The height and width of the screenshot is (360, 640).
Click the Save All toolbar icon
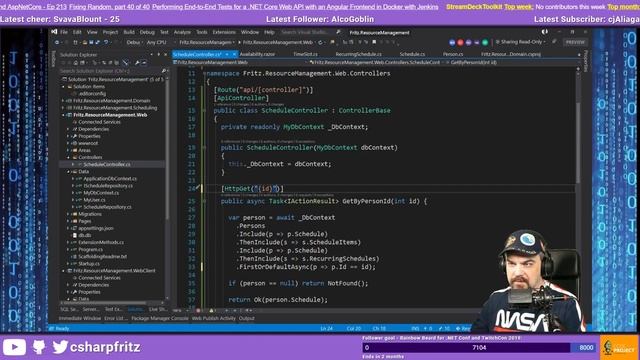[98, 42]
